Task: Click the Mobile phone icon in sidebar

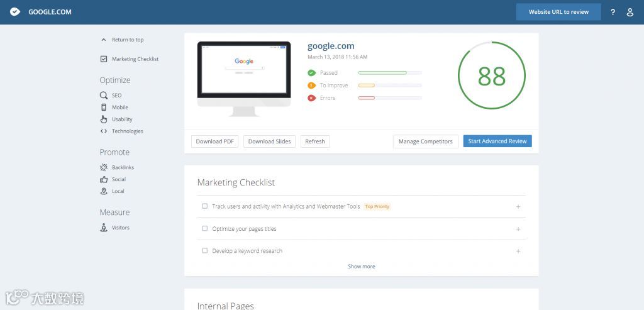Action: click(x=104, y=107)
